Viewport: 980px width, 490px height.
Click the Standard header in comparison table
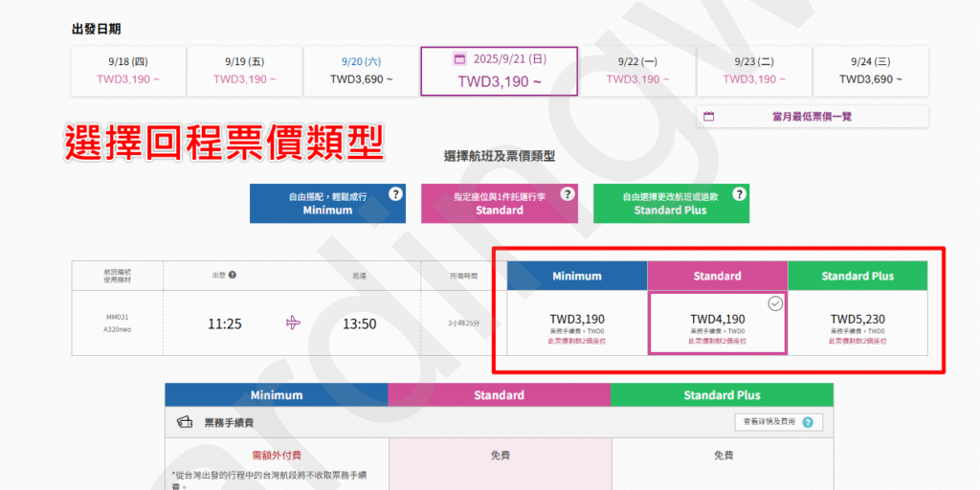500,395
